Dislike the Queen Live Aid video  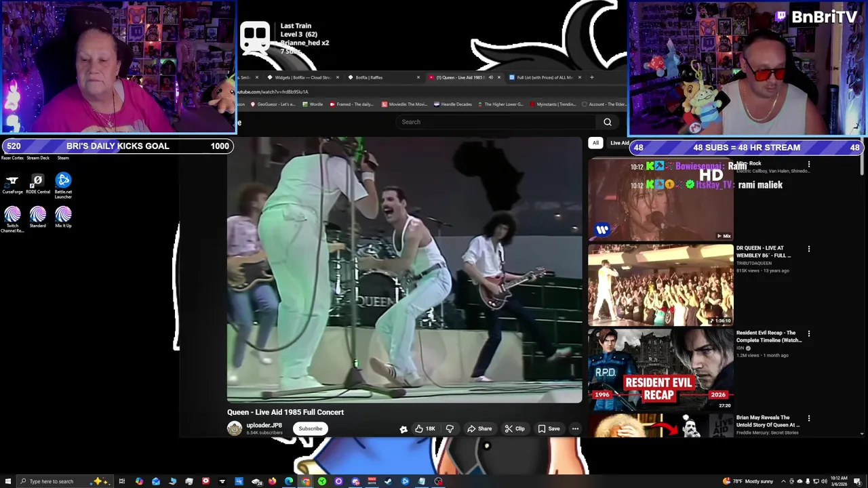pyautogui.click(x=449, y=428)
